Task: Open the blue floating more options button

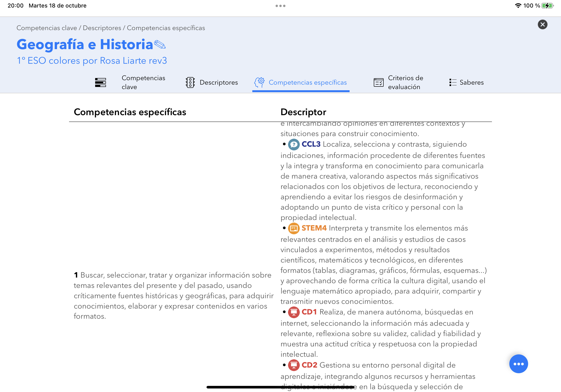Action: tap(518, 364)
